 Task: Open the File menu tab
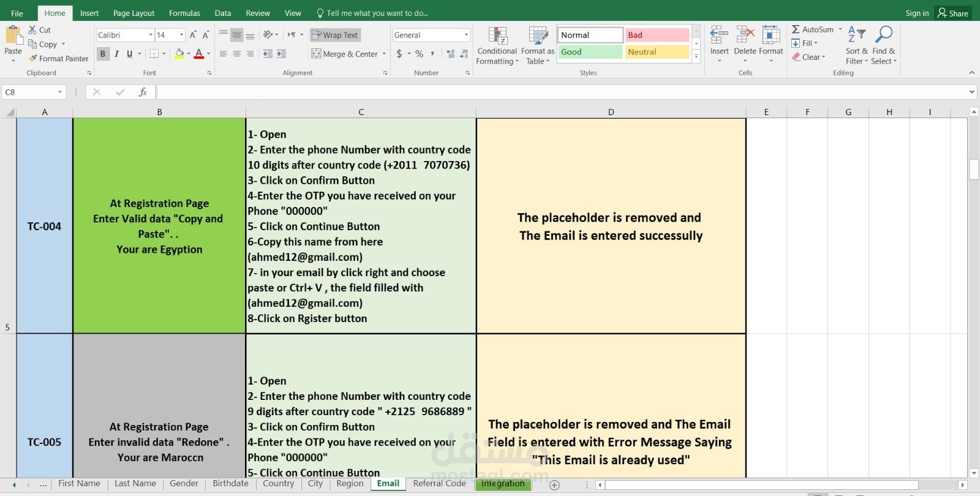click(17, 13)
